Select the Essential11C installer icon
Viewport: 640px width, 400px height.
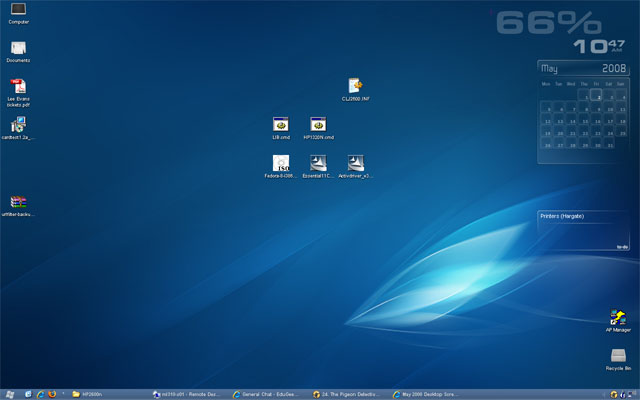pyautogui.click(x=318, y=167)
